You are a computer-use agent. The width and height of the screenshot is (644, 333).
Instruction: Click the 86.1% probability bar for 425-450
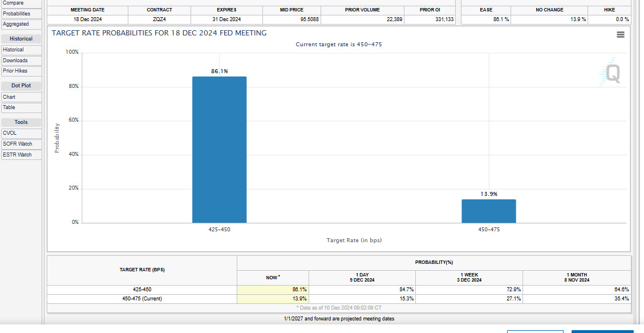tap(220, 149)
